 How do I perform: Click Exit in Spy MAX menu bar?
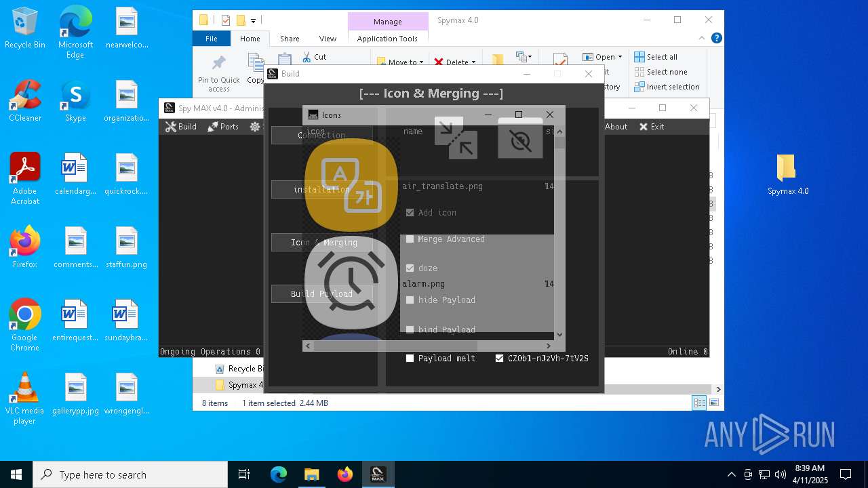(651, 127)
